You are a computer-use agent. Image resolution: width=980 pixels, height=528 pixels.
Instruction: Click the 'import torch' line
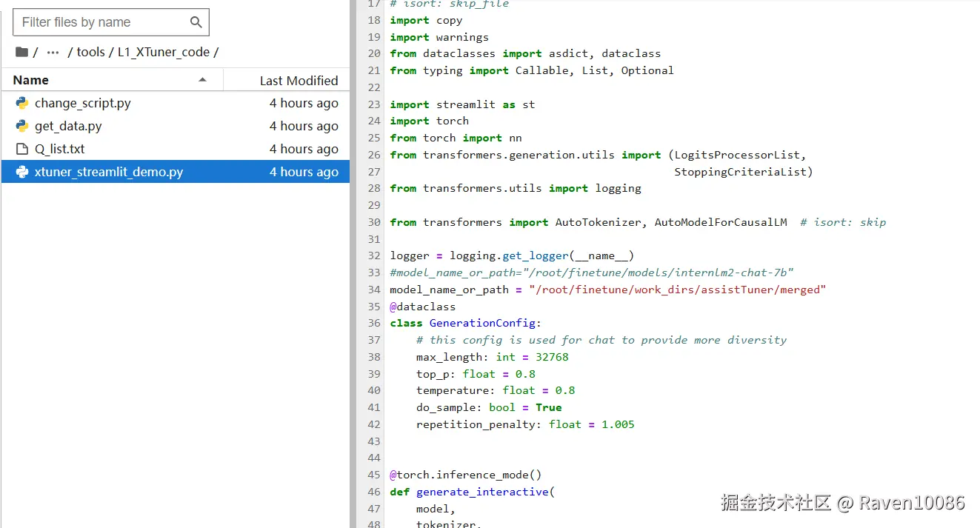tap(430, 121)
